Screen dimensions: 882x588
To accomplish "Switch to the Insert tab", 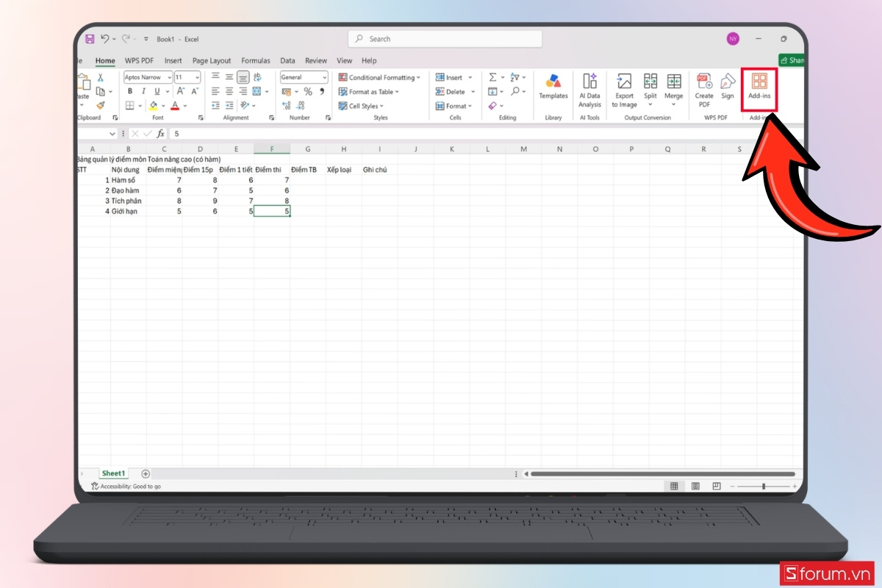I will (x=173, y=61).
